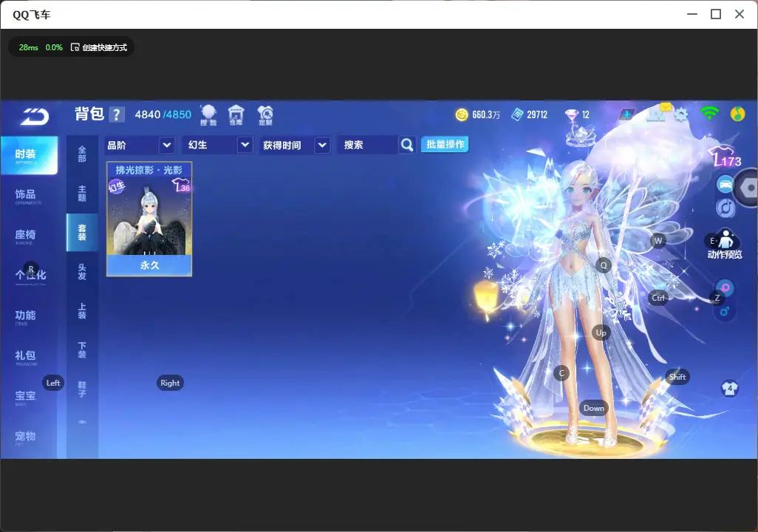Click the blue car view icon
Screen dimensions: 758x532
tap(725, 184)
